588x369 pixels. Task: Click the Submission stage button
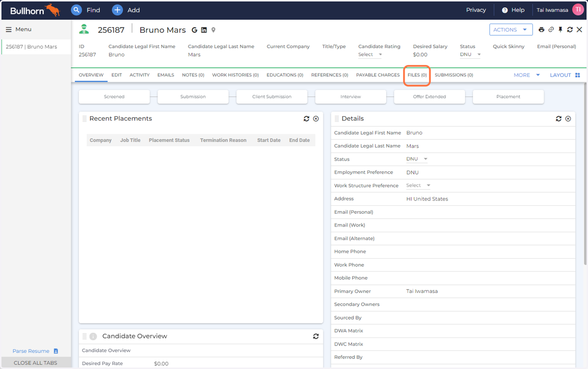[x=193, y=97]
